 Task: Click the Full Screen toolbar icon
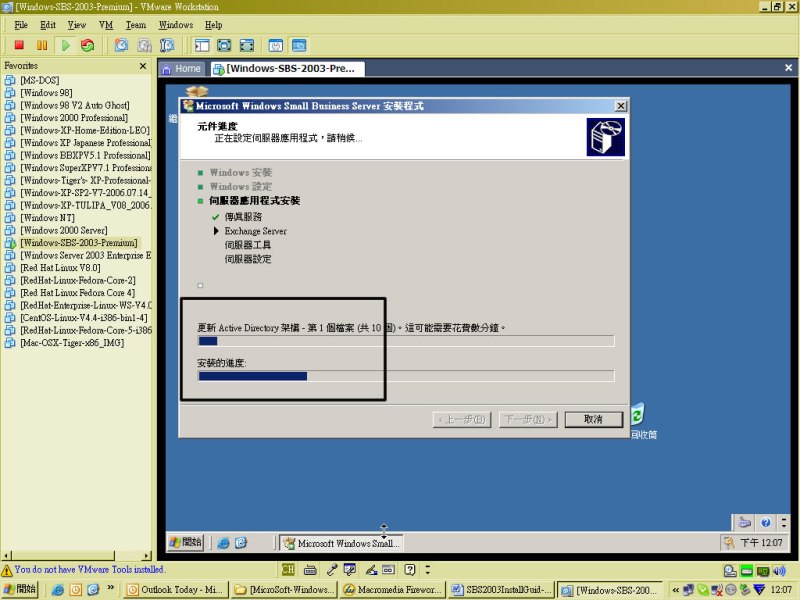pos(224,45)
